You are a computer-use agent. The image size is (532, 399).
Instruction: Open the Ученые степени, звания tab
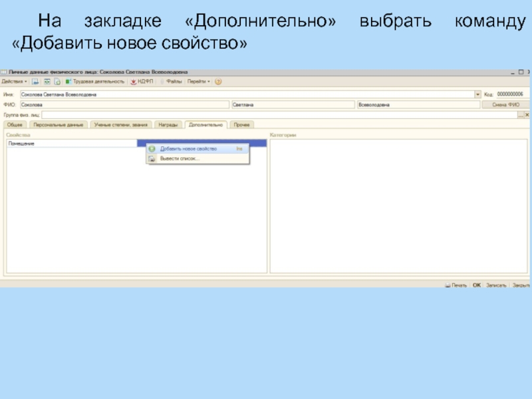[x=120, y=124]
